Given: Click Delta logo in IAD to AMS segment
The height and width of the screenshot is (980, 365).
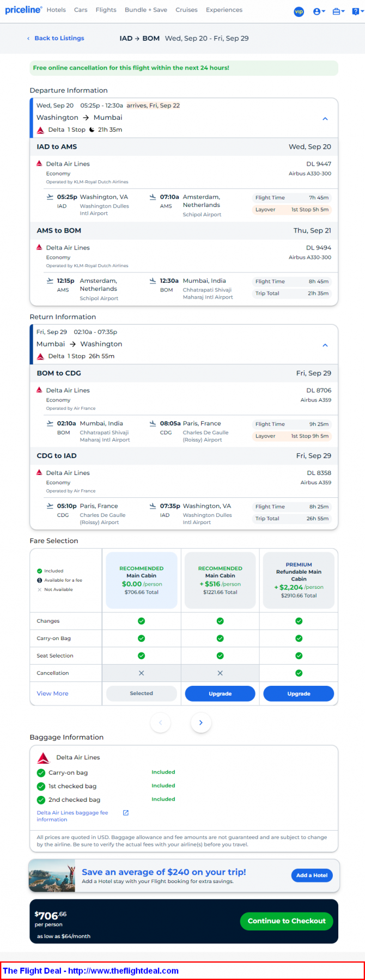Looking at the screenshot, I should 39,163.
